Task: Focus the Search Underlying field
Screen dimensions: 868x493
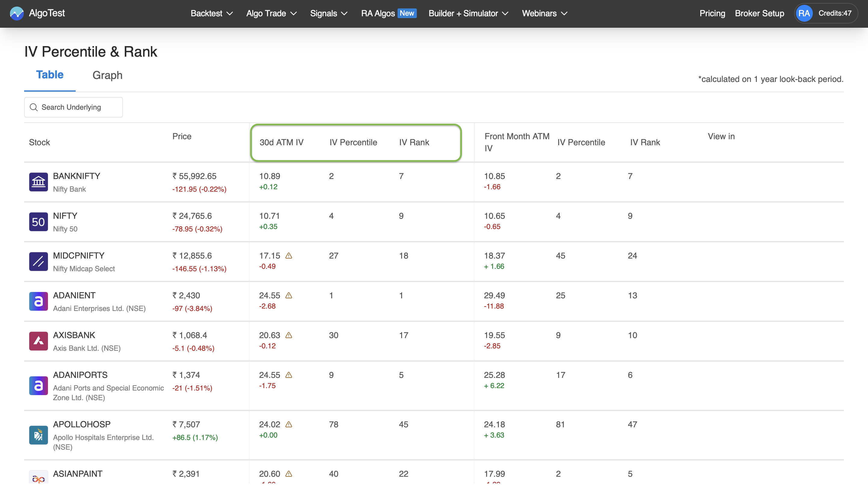Action: pyautogui.click(x=74, y=107)
